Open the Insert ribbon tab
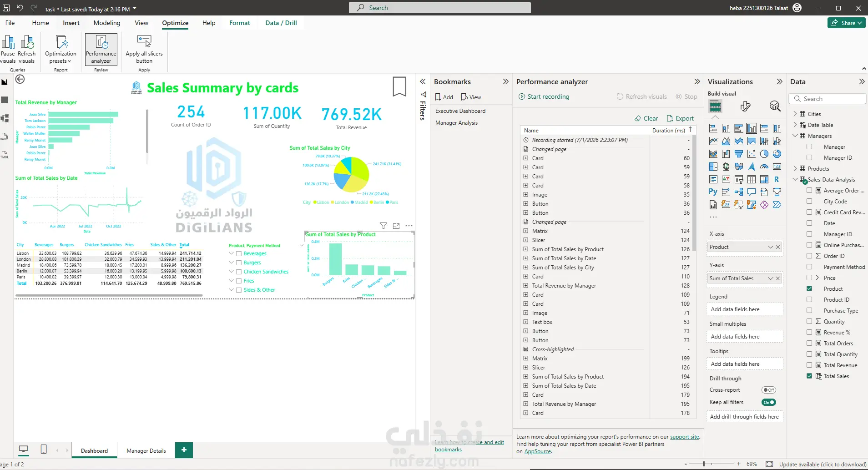868x470 pixels. click(71, 23)
